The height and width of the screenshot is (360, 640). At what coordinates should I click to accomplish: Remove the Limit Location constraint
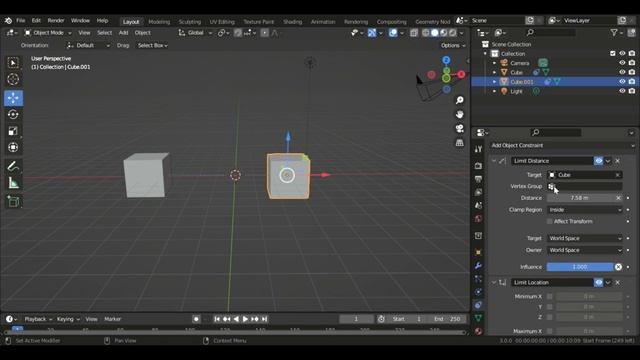(618, 282)
